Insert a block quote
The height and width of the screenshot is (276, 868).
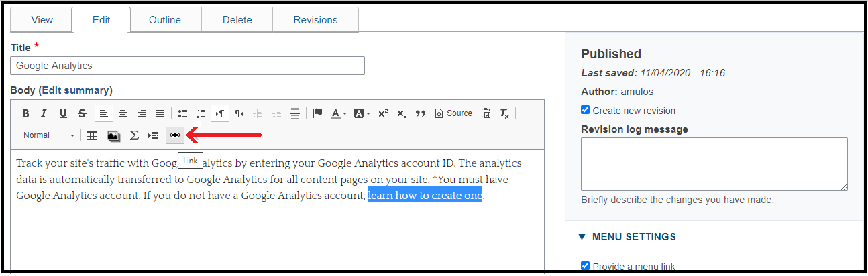[x=421, y=113]
